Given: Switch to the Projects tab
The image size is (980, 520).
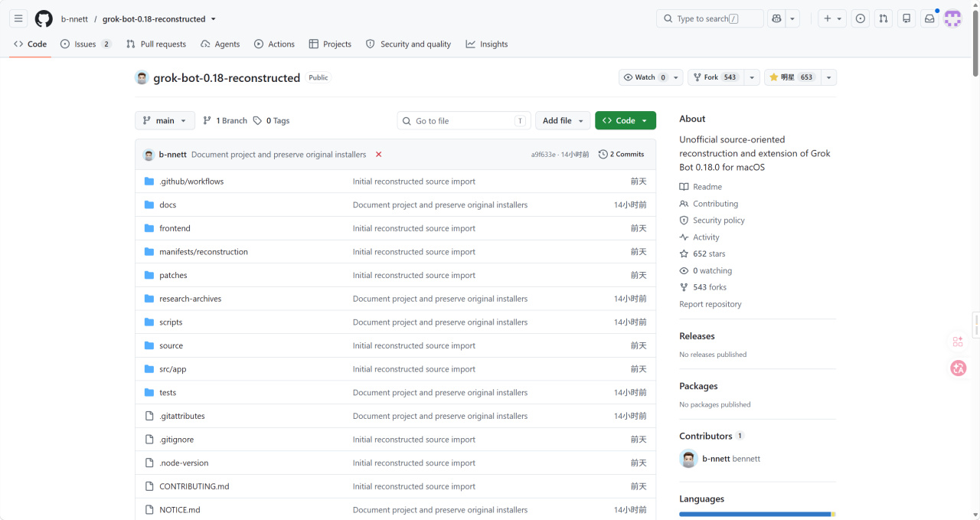Looking at the screenshot, I should click(330, 44).
